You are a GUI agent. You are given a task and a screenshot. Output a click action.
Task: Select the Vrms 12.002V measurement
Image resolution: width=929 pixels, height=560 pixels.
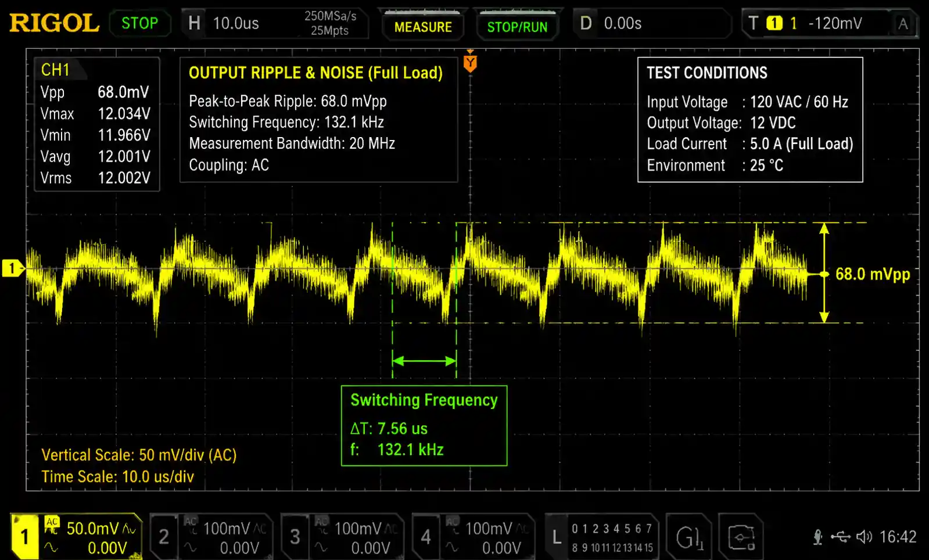click(95, 178)
